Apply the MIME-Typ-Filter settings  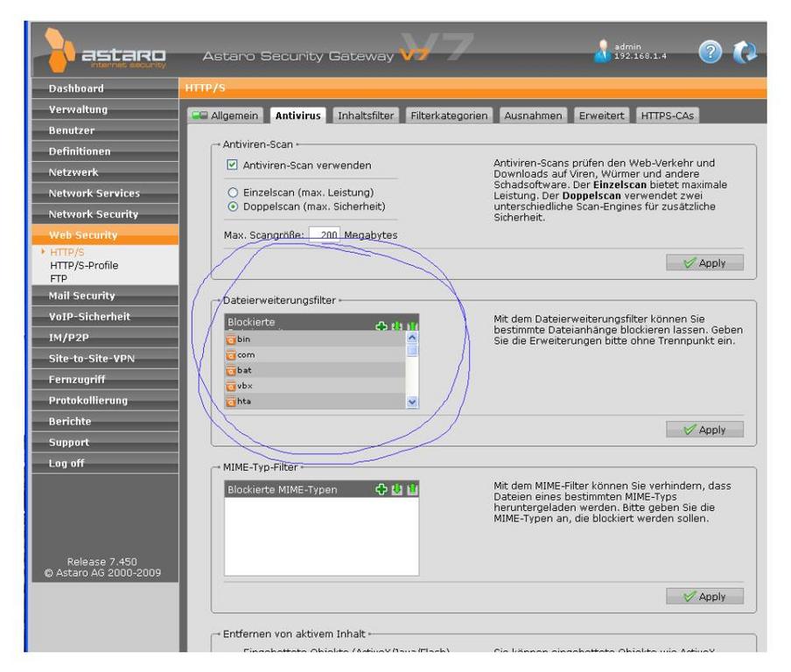pos(704,597)
